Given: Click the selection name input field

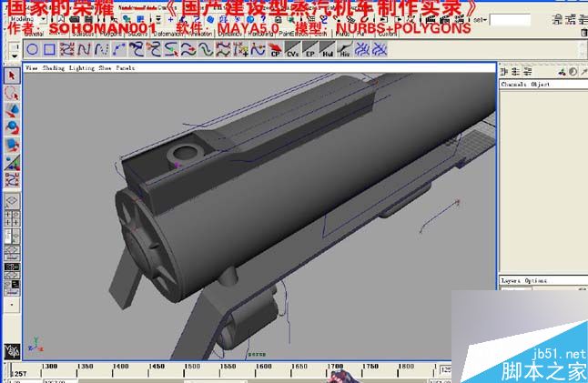Looking at the screenshot, I should [x=510, y=20].
